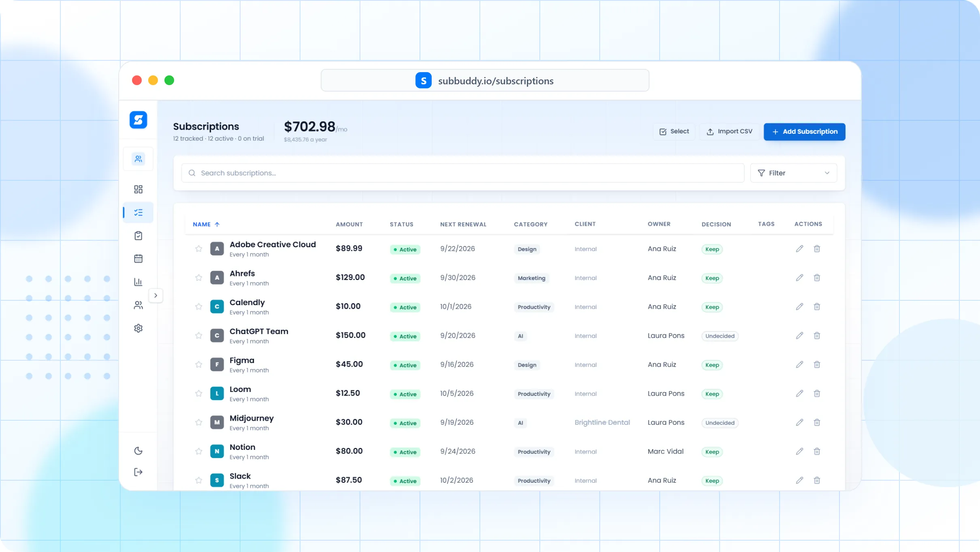Click the Select button
Viewport: 980px width, 552px height.
674,132
